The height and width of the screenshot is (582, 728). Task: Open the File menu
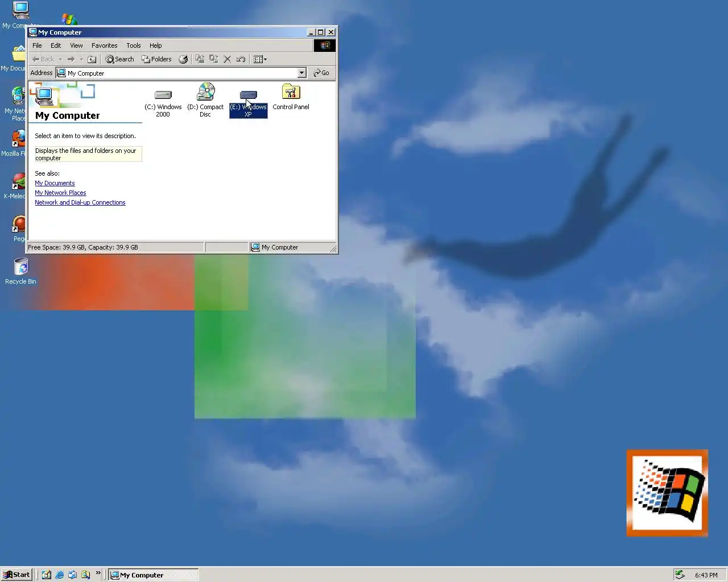(37, 45)
